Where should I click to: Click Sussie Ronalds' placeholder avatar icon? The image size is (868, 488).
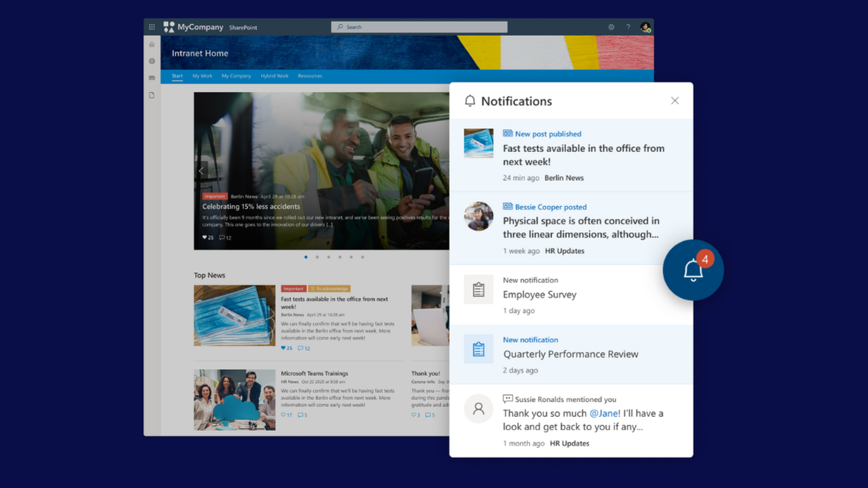point(478,409)
